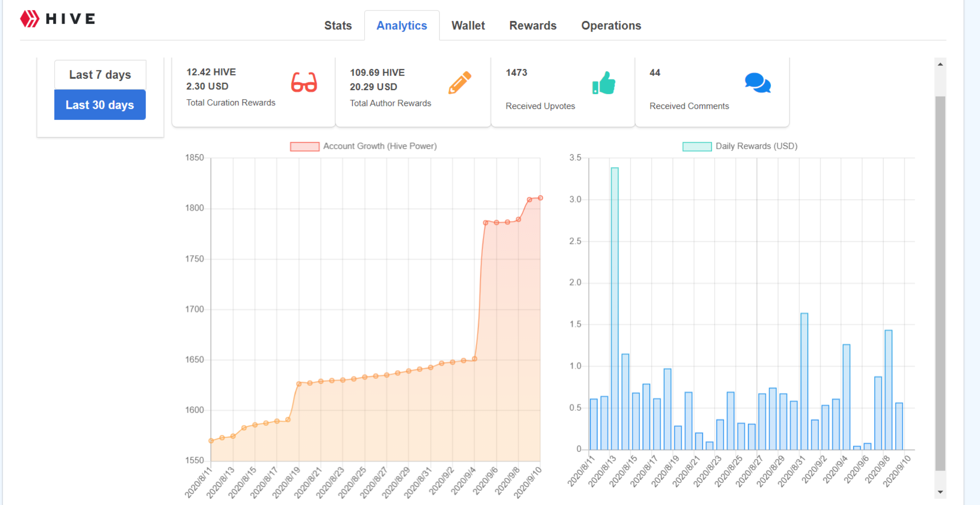Click the green thumbs-up upvotes icon

click(x=604, y=83)
